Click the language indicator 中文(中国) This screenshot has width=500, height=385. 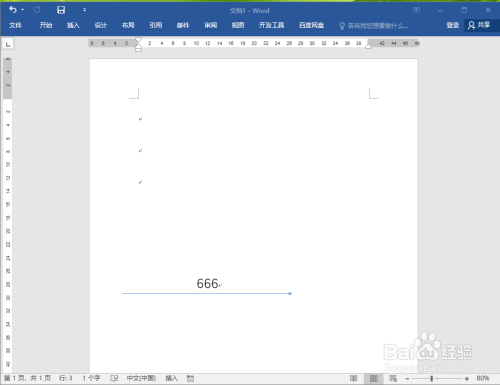click(141, 378)
